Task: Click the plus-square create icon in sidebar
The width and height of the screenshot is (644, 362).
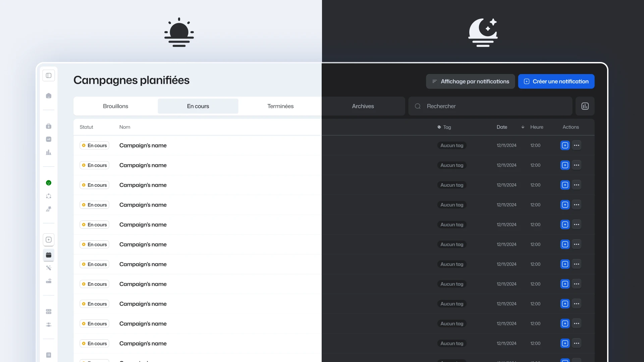Action: (49, 240)
